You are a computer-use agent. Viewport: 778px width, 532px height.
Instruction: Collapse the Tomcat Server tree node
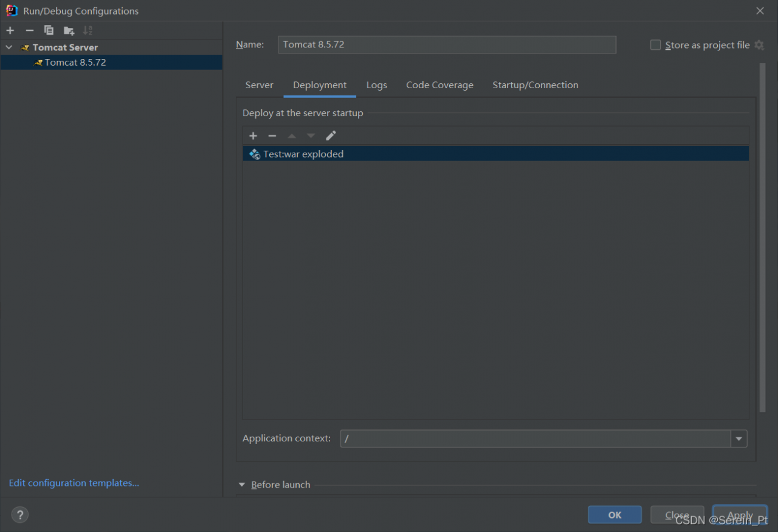[9, 47]
